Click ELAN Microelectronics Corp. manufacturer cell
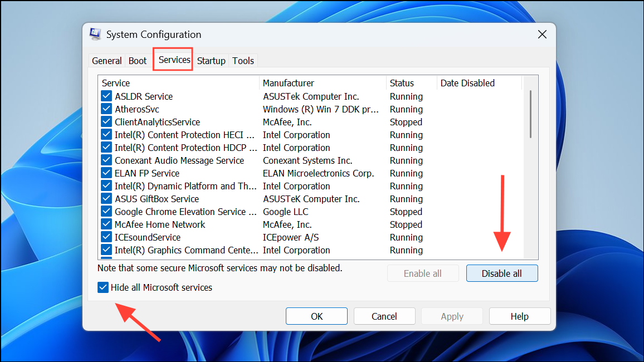 click(318, 173)
